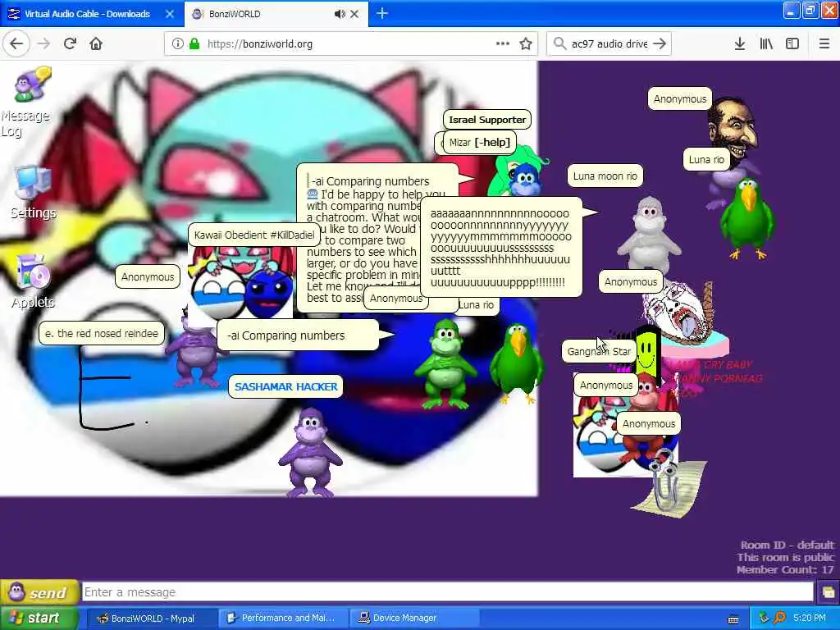Click the grey Bonzi under Luna moon rio
Screen dimensions: 840x630
click(x=650, y=235)
